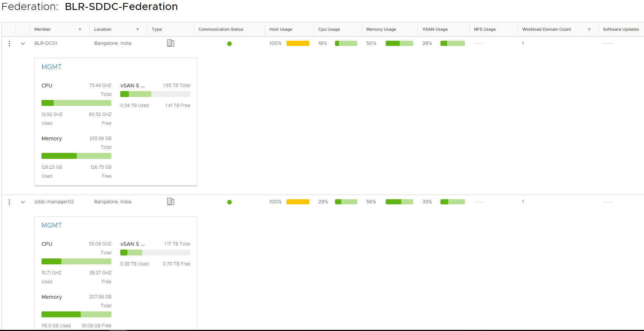This screenshot has height=331, width=644.
Task: Click the 12.92 GHZ CPU used value
Action: pyautogui.click(x=52, y=114)
